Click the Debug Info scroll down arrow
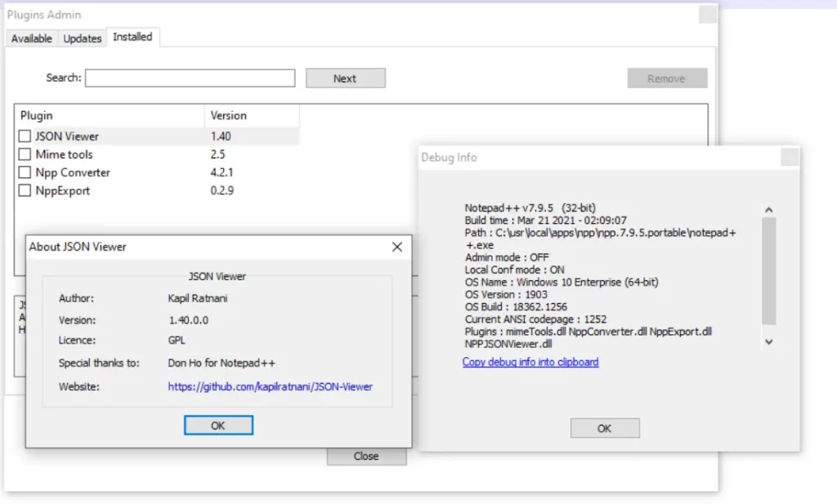Screen dimensions: 837x504 click(768, 342)
